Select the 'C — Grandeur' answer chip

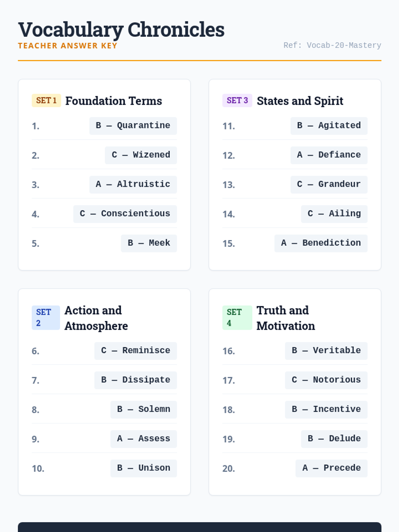coord(329,184)
